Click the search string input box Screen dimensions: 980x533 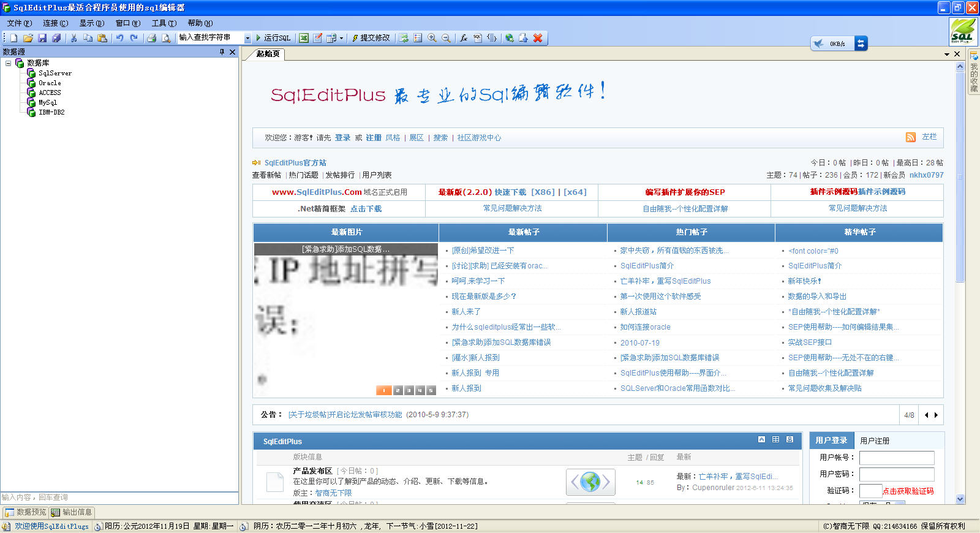[211, 38]
